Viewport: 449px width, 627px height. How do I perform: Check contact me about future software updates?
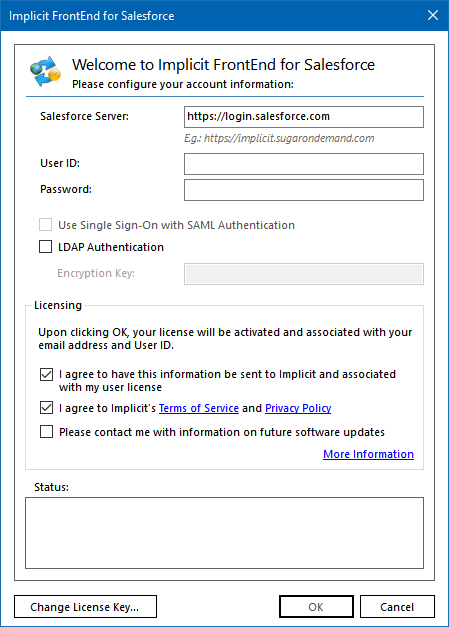click(x=46, y=432)
